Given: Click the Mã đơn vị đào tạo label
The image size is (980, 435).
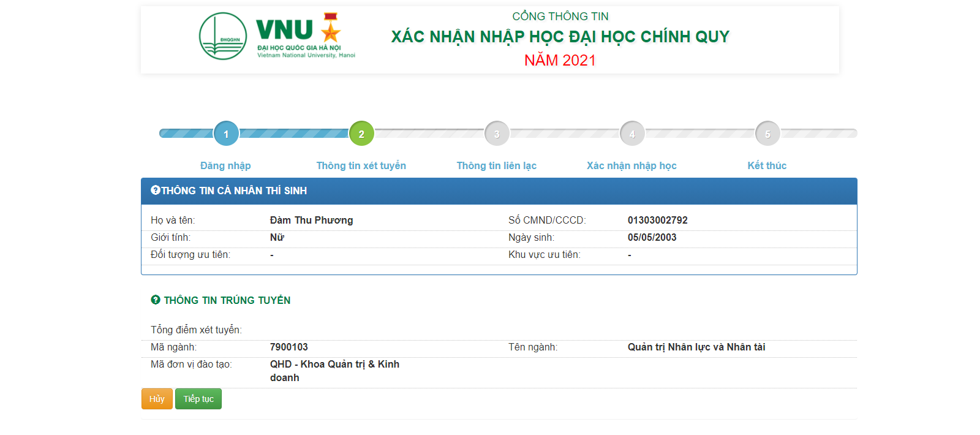Looking at the screenshot, I should click(191, 364).
